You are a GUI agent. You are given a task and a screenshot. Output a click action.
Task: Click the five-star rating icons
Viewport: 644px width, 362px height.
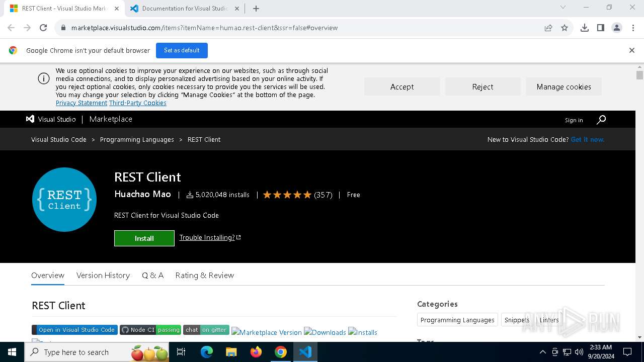pyautogui.click(x=287, y=195)
